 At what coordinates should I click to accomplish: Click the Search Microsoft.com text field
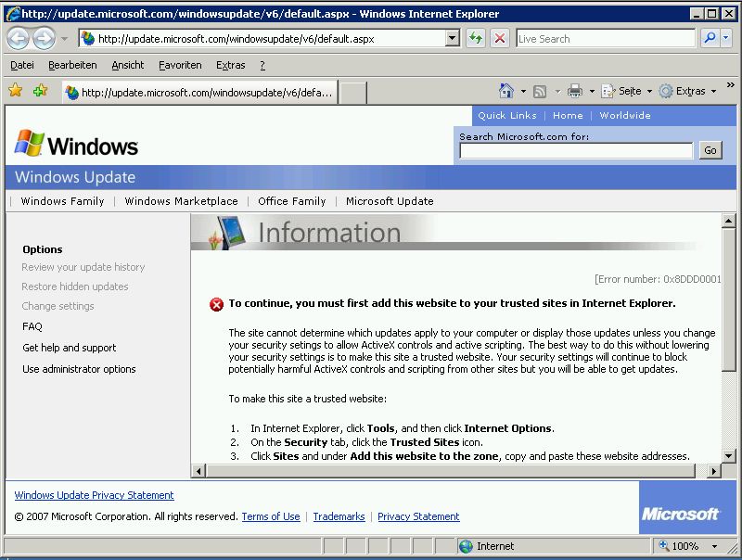tap(576, 150)
